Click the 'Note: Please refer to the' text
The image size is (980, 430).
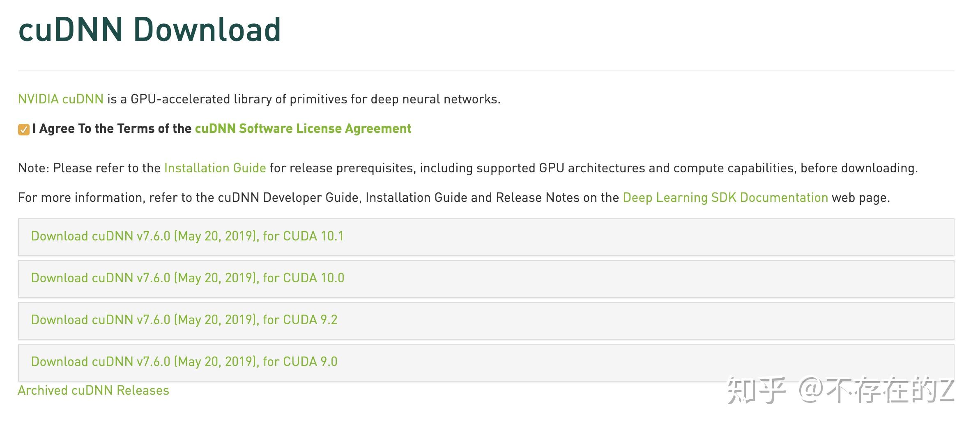(x=89, y=168)
